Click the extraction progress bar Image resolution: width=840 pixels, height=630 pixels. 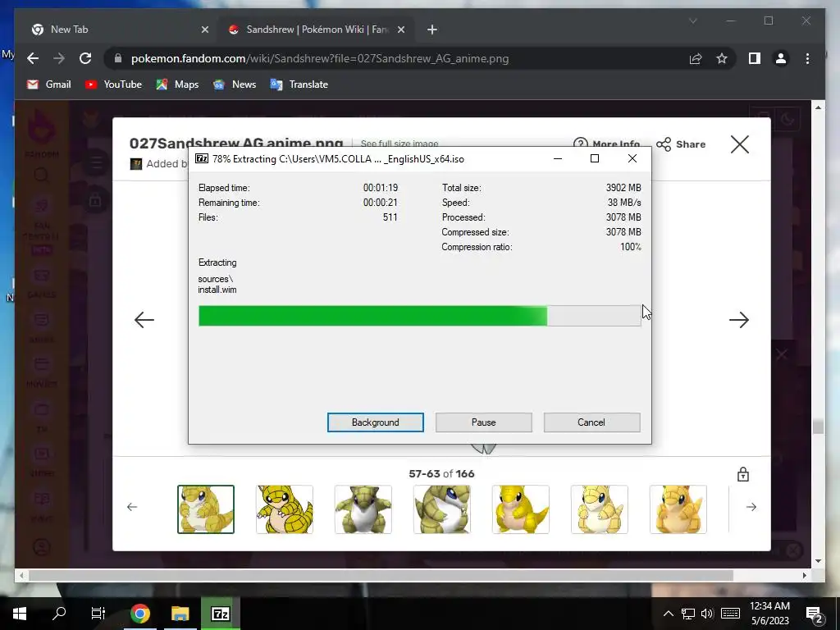(x=419, y=316)
